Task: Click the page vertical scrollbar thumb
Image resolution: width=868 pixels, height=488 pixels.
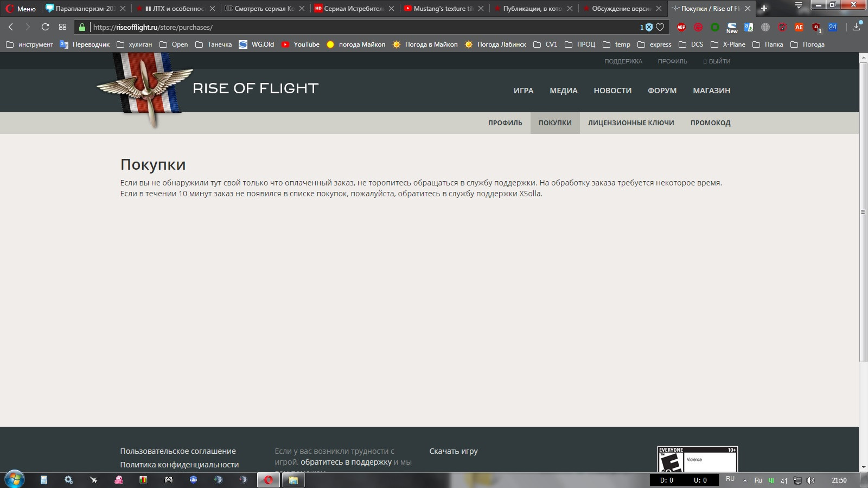Action: coord(863,212)
